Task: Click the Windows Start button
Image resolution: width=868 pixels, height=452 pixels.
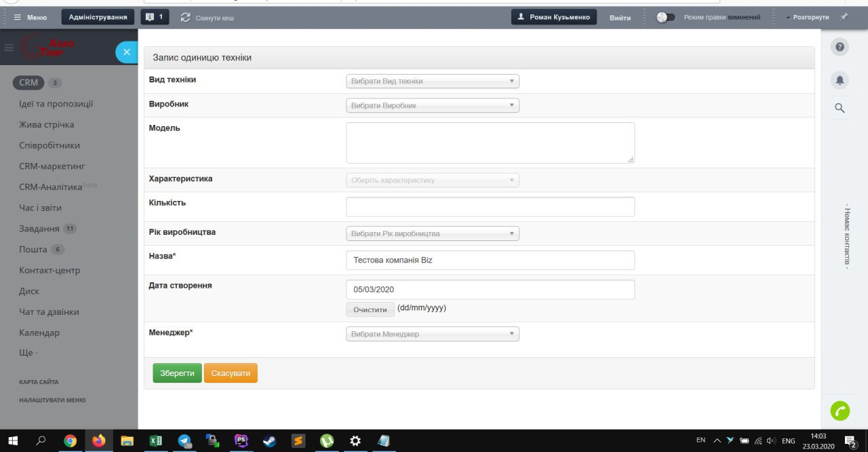Action: point(12,441)
